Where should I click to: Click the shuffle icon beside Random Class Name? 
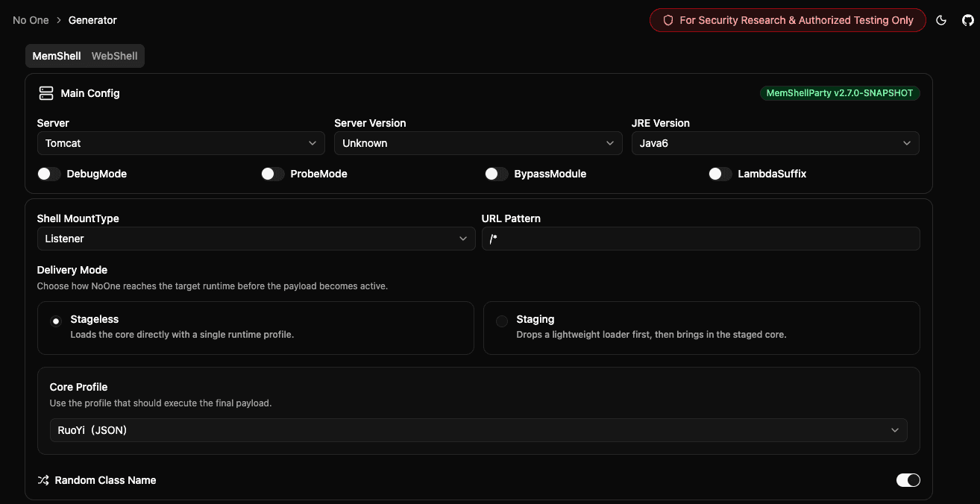coord(43,480)
